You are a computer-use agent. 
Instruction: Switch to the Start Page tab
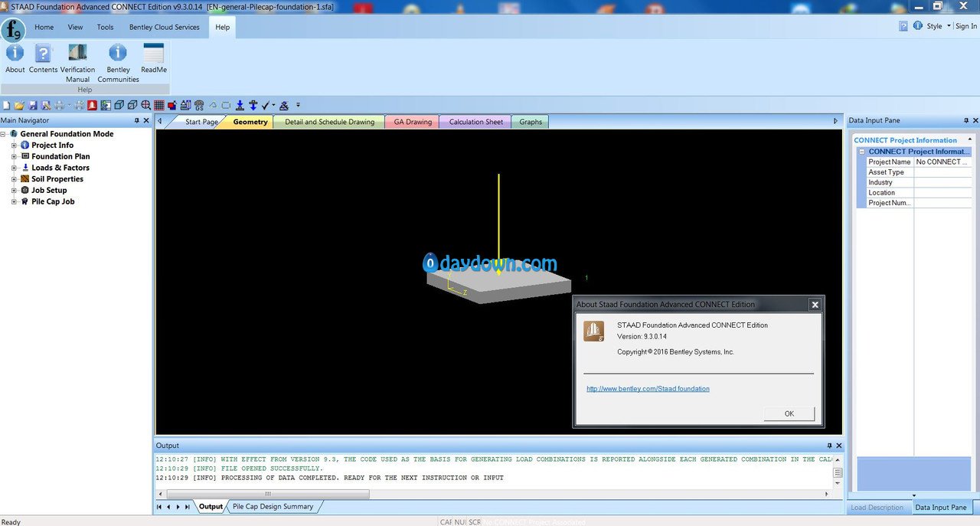(201, 122)
